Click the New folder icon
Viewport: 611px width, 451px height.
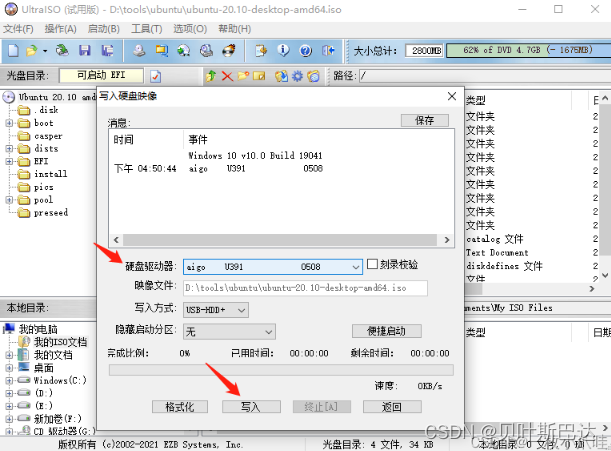243,76
